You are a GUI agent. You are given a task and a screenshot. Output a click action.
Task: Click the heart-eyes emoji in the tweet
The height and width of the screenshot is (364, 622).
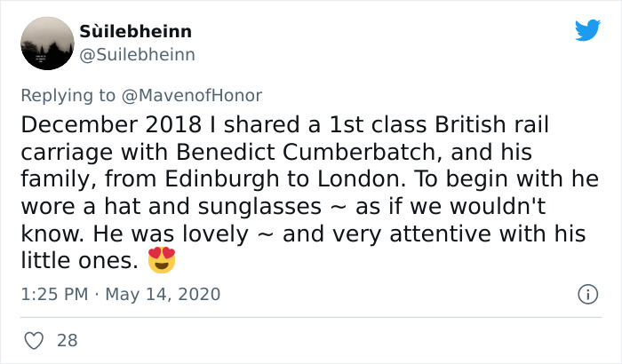162,260
